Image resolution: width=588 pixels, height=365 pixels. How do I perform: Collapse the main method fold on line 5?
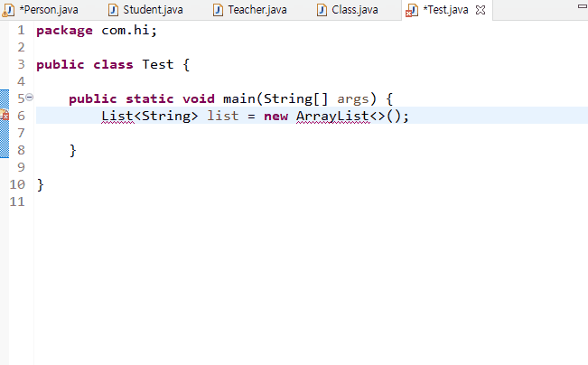click(29, 98)
